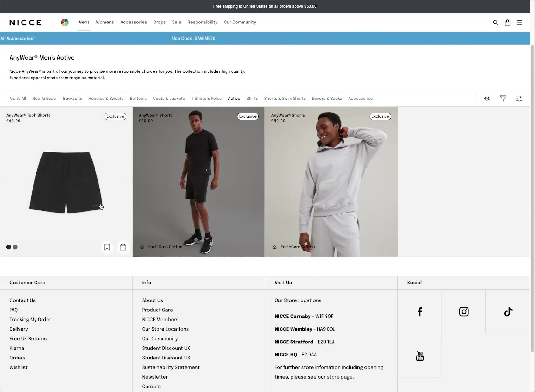Viewport: 535px width, 392px height.
Task: Open Tracking My Order link
Action: click(30, 320)
